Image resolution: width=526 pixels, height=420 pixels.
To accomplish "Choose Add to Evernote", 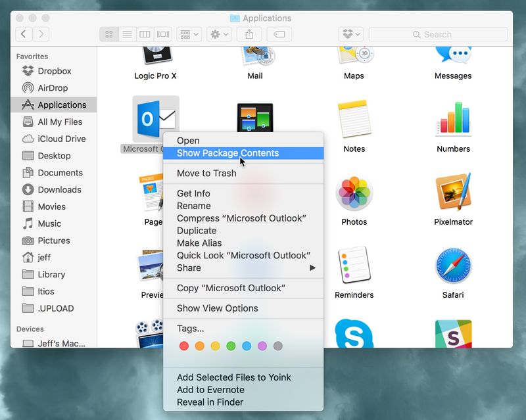I will (243, 390).
